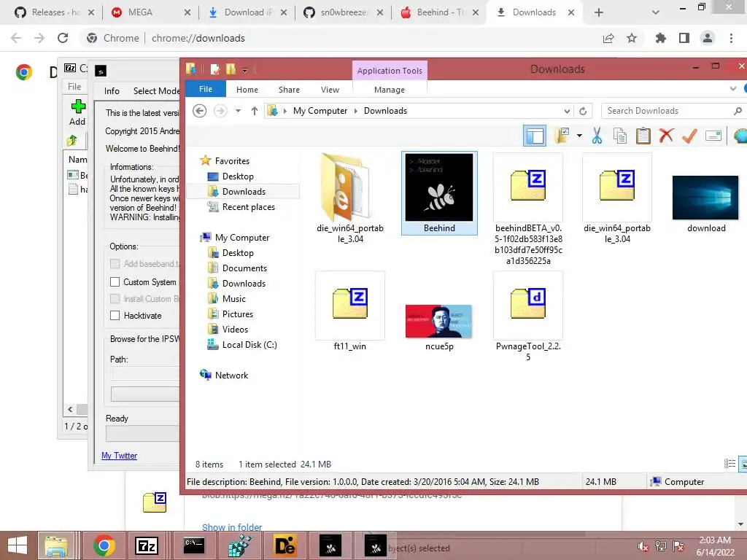Image resolution: width=747 pixels, height=560 pixels.
Task: Open the Manage ribbon tab
Action: [390, 90]
